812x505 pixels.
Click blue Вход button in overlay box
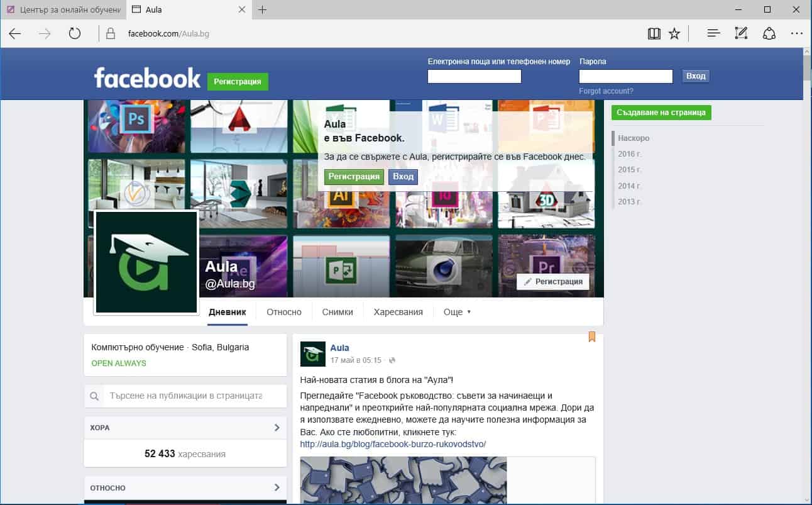click(x=403, y=177)
